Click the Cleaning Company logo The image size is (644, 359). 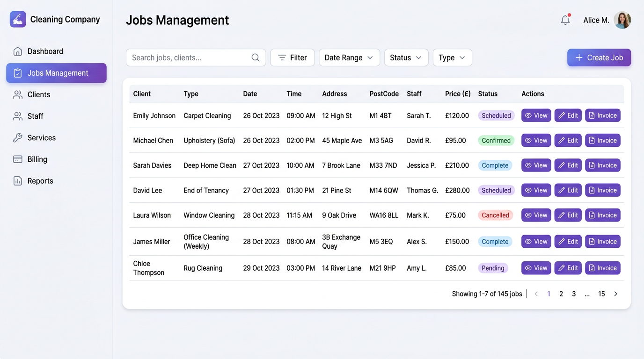coord(18,19)
